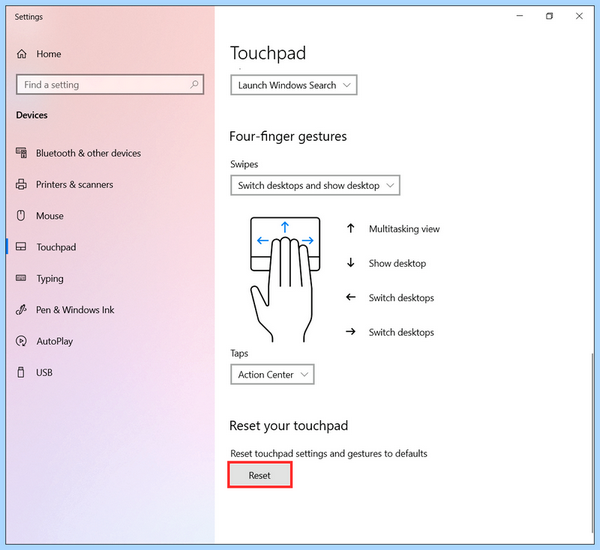Click the Touchpad icon in the sidebar

point(21,247)
